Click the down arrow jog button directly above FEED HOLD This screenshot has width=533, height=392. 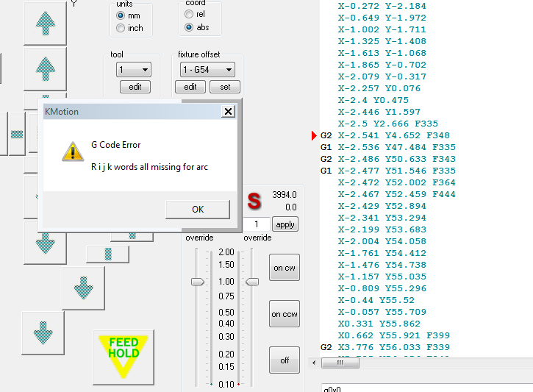83,288
